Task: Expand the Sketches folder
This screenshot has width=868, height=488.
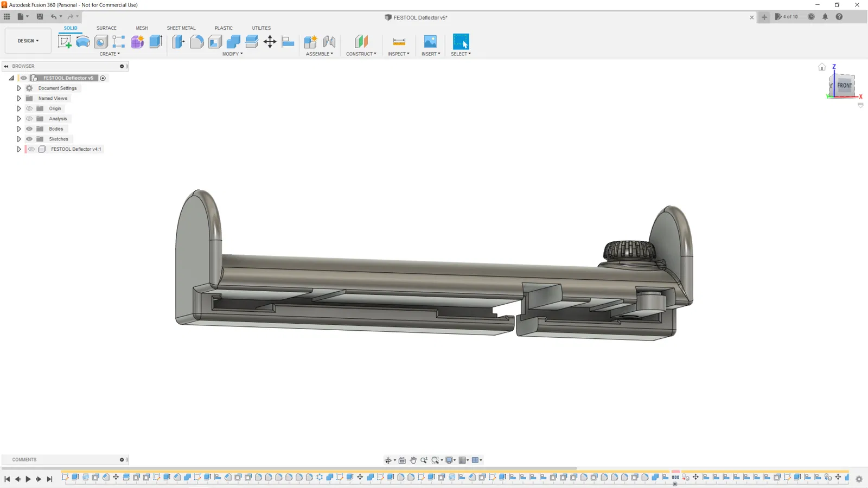Action: click(x=18, y=139)
